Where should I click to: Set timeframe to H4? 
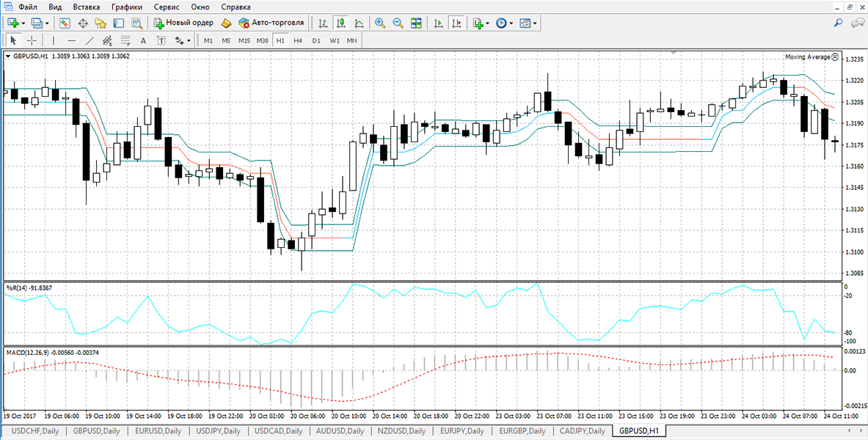click(x=298, y=40)
